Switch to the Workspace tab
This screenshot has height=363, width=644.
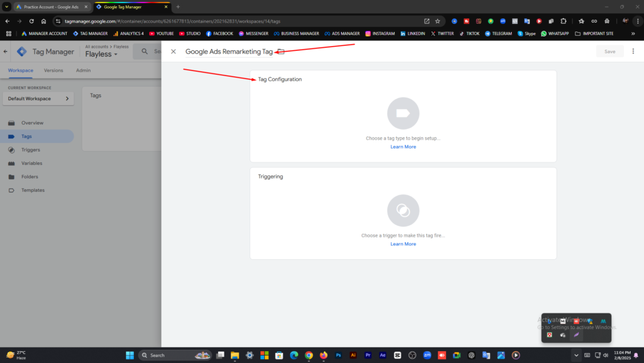tap(21, 70)
